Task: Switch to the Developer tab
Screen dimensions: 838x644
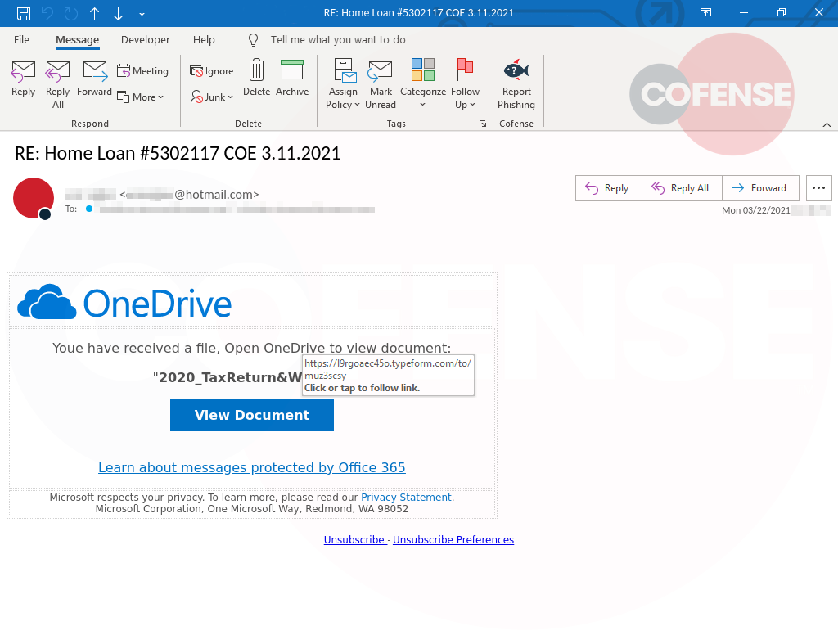Action: 146,39
